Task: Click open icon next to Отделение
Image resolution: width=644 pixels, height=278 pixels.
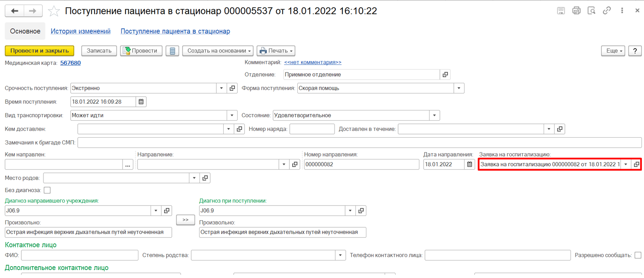Action: pyautogui.click(x=445, y=75)
